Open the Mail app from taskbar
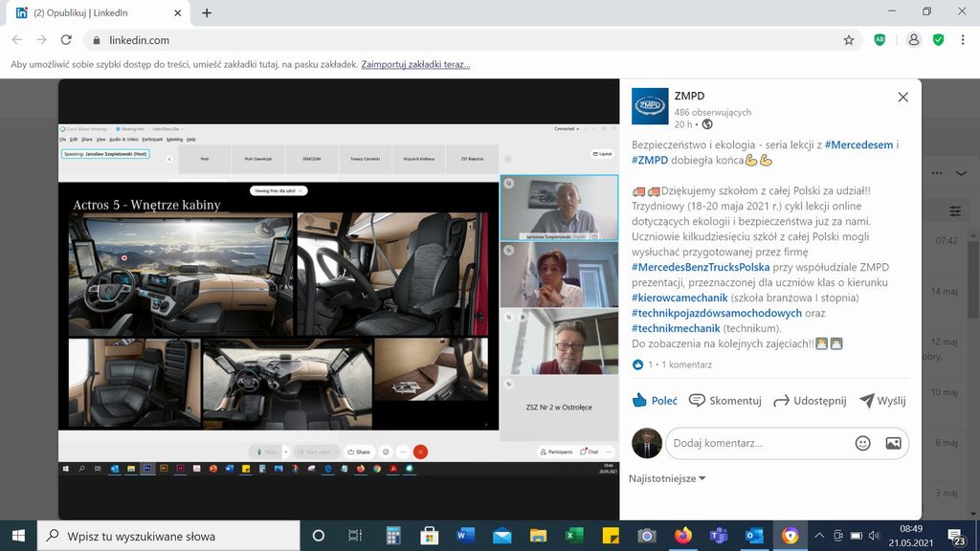Viewport: 980px width, 551px height. tap(501, 536)
